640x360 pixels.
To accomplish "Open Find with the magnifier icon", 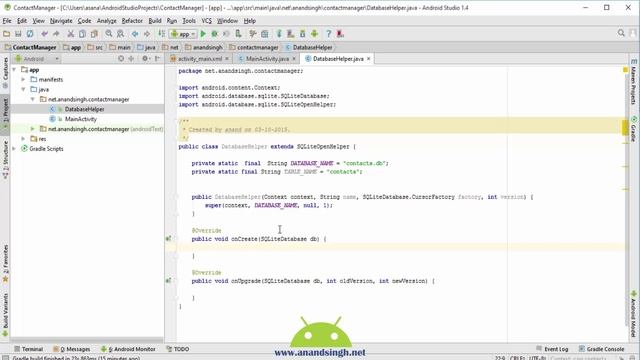I will [x=109, y=34].
